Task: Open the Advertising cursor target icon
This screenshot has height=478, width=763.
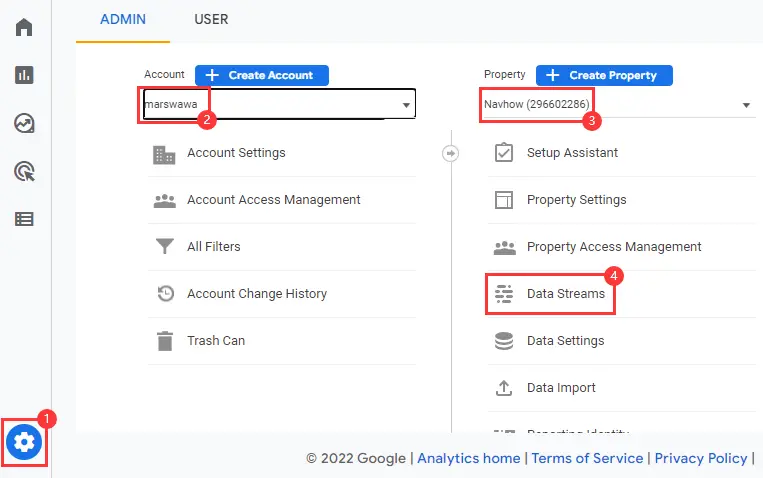Action: coord(24,171)
